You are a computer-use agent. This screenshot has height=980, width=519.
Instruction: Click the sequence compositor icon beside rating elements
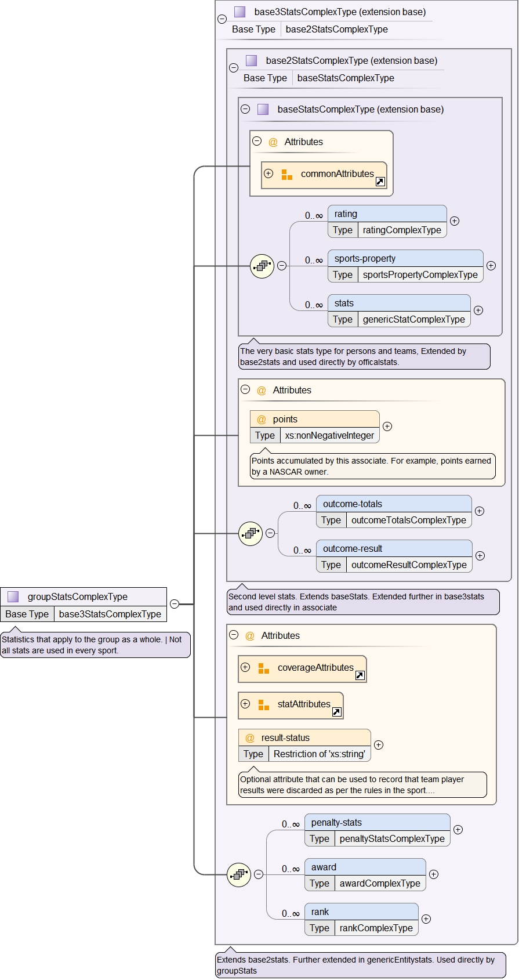262,266
